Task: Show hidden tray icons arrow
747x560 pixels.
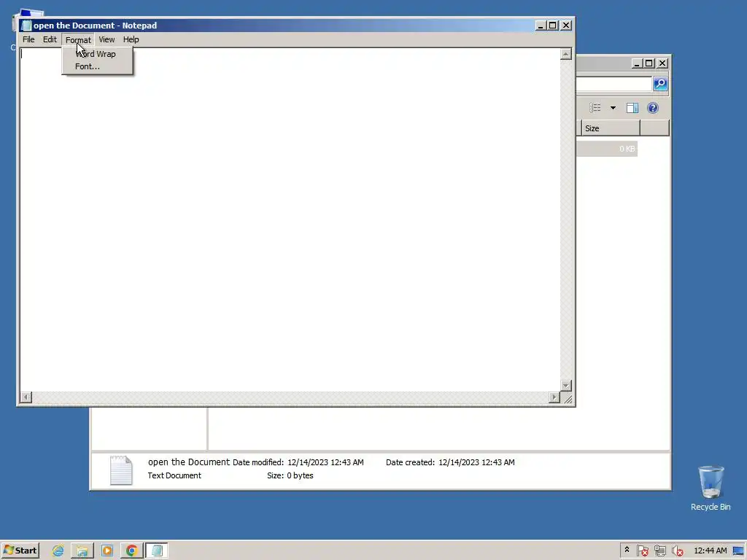Action: [x=627, y=550]
